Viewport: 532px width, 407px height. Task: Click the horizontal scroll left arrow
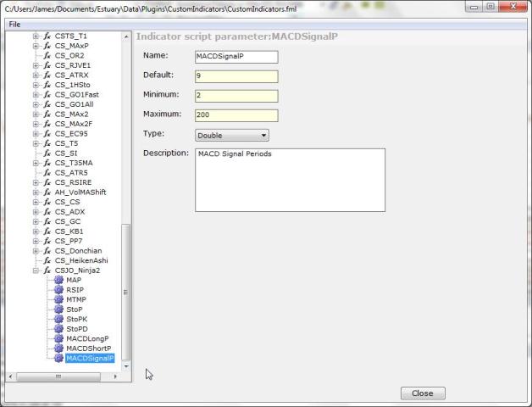pyautogui.click(x=10, y=376)
